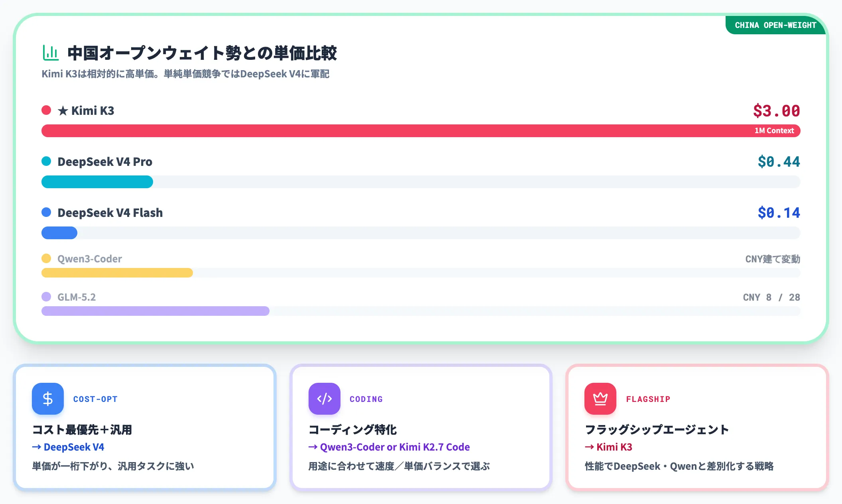Click the FLAGSHIP tag label

pos(648,399)
